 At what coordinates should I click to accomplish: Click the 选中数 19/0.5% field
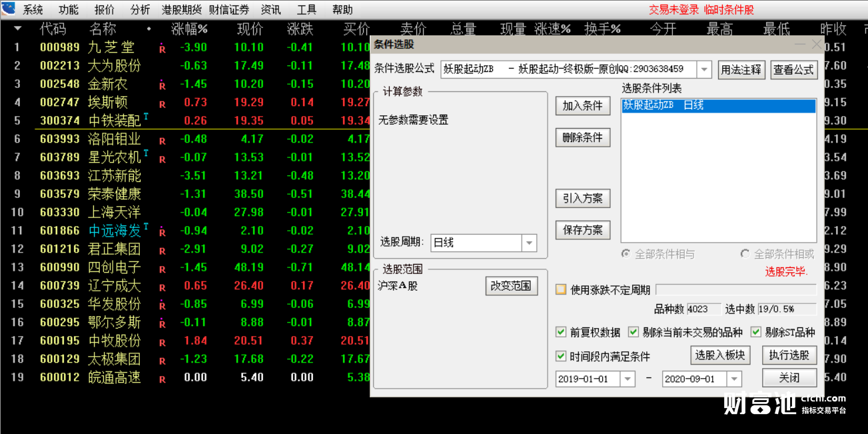pos(787,309)
